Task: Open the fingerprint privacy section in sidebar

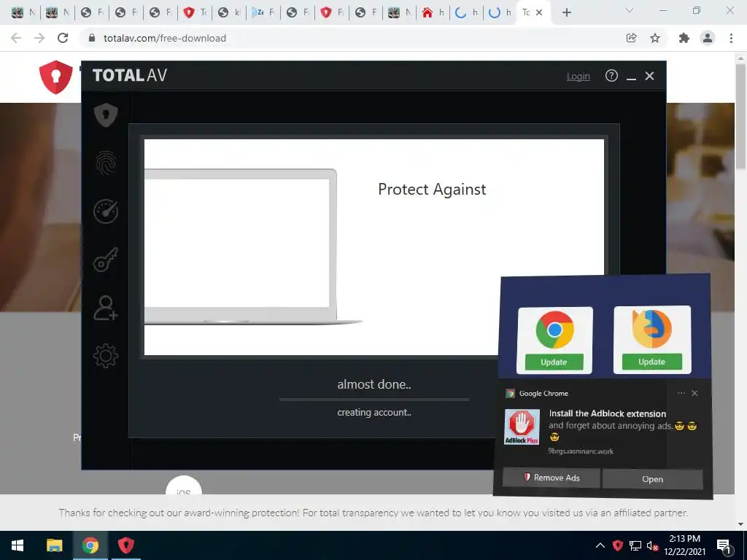Action: click(x=106, y=163)
